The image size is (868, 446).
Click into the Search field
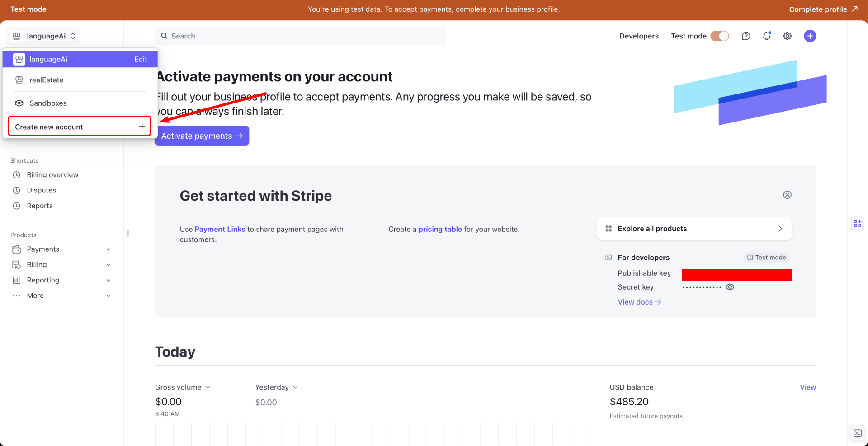click(x=301, y=36)
